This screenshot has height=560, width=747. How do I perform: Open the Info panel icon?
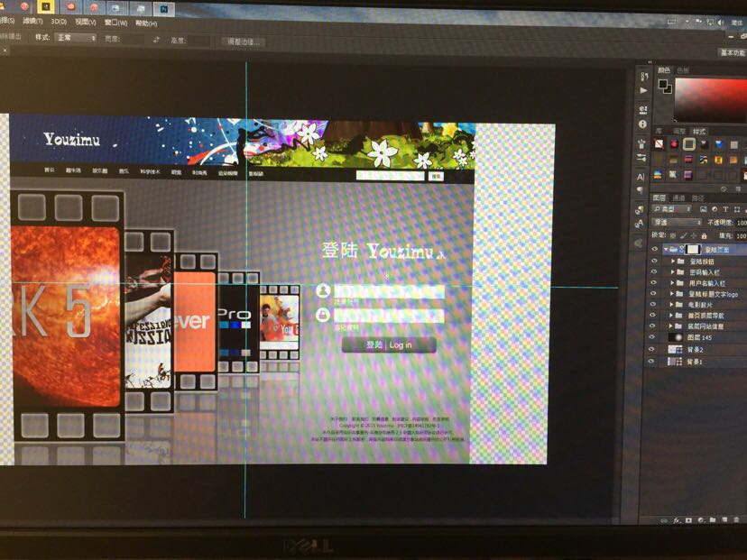point(643,124)
